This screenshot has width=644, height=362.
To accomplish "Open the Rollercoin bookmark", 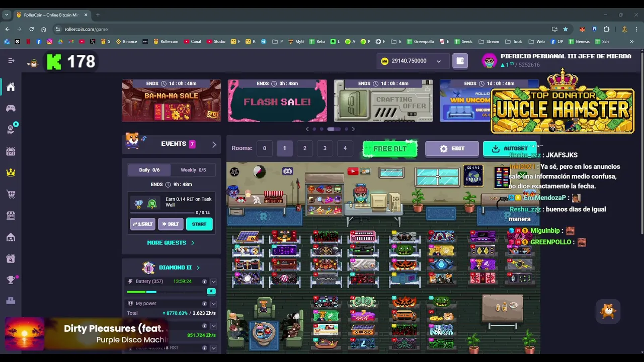I will pos(166,41).
